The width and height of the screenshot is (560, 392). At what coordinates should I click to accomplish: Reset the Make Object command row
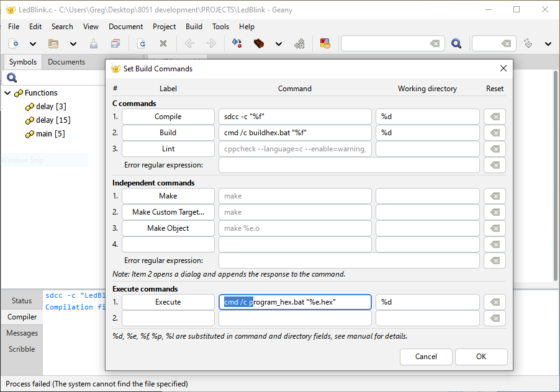(x=495, y=228)
